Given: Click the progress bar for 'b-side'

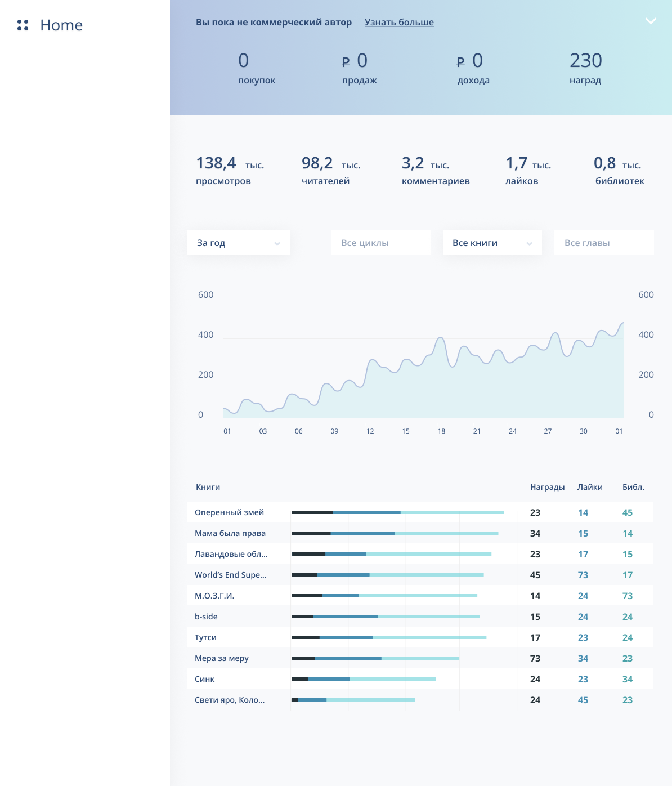Looking at the screenshot, I should pyautogui.click(x=386, y=617).
